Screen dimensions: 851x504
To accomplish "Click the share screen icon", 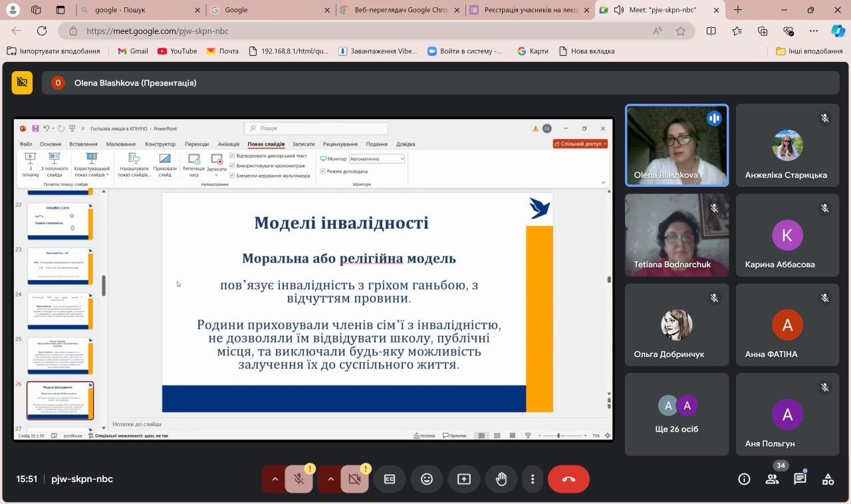I will 464,479.
